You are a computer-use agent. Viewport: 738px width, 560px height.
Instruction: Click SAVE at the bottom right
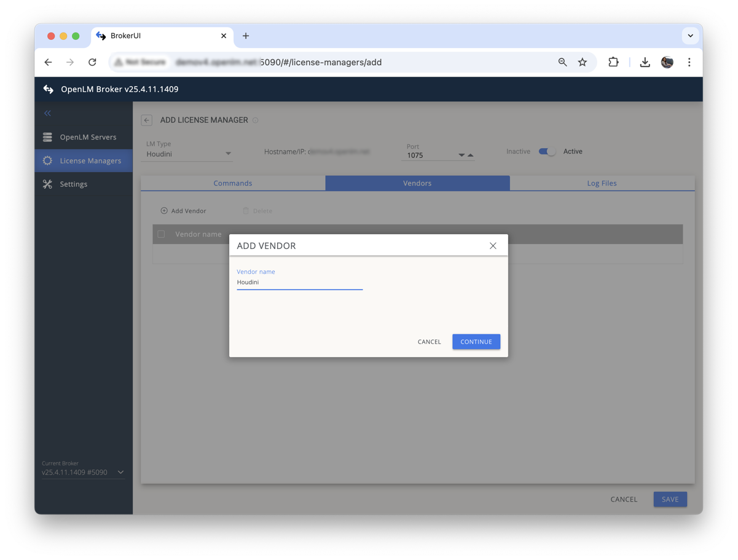[670, 499]
